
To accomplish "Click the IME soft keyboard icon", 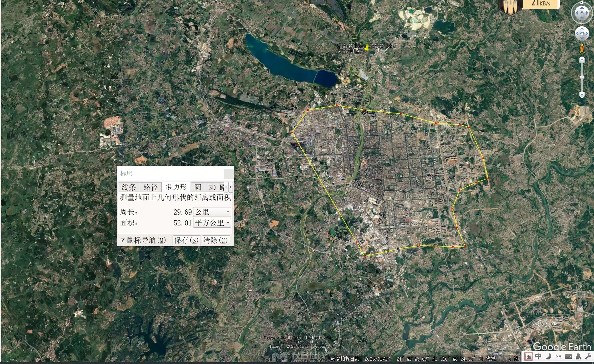I will click(x=568, y=356).
